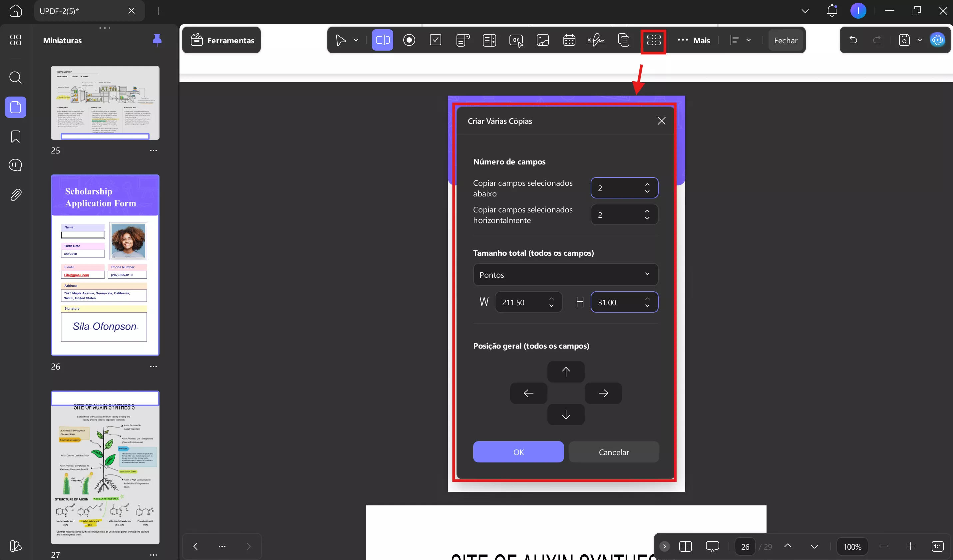Select page 27 Auxin Synthesis thumbnail

105,468
